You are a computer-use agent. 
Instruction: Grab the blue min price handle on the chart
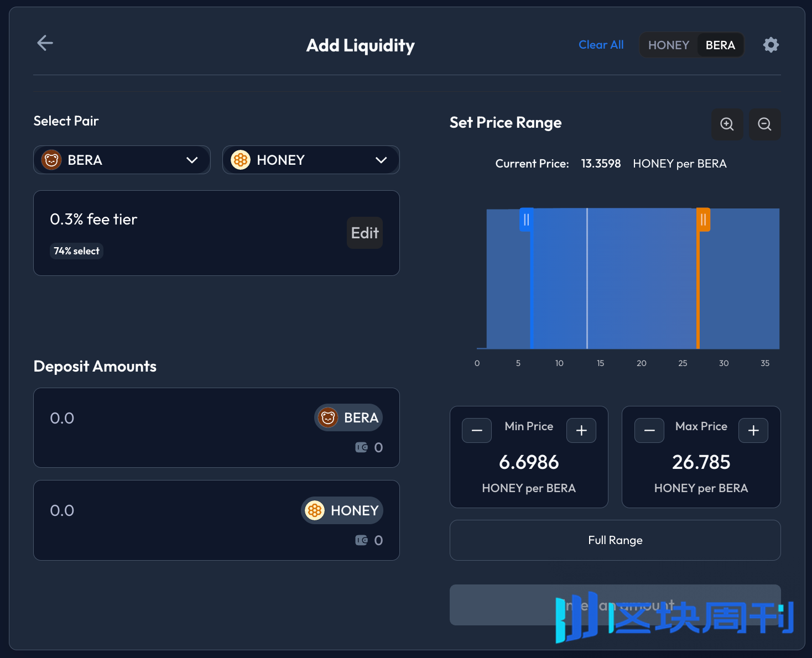click(527, 220)
